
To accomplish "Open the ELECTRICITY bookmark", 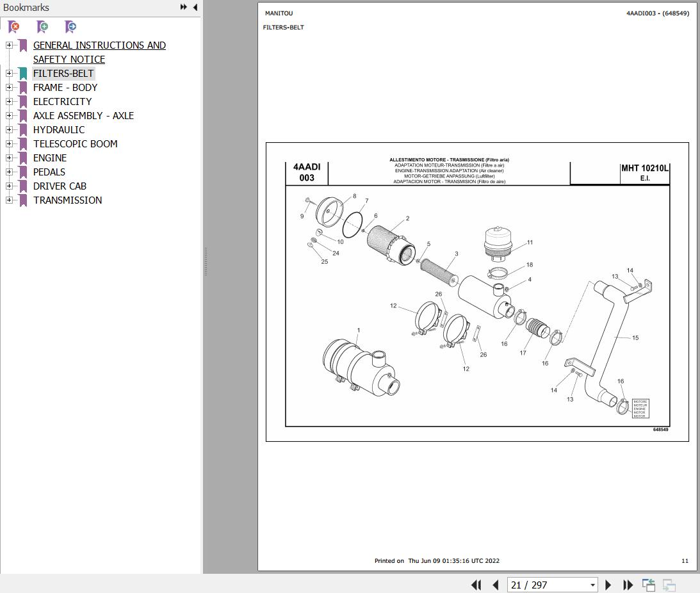I will pos(63,101).
